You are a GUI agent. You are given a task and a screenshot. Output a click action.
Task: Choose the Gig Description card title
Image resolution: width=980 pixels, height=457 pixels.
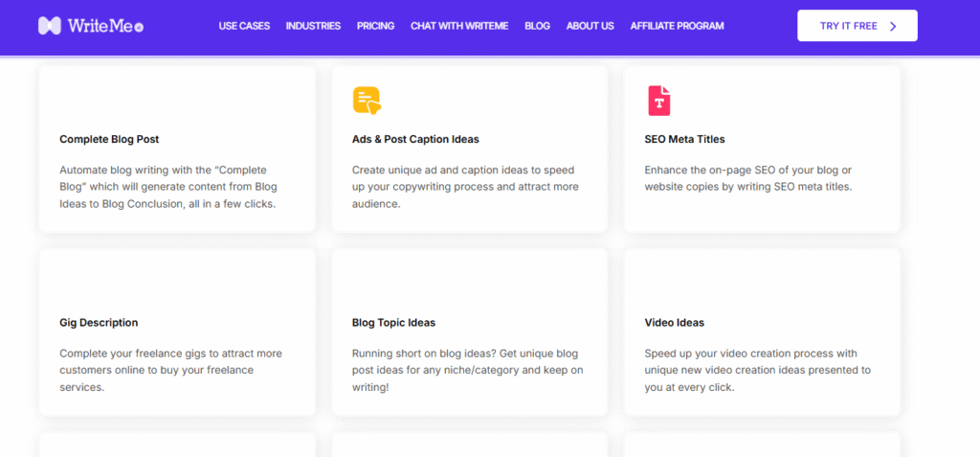(99, 323)
